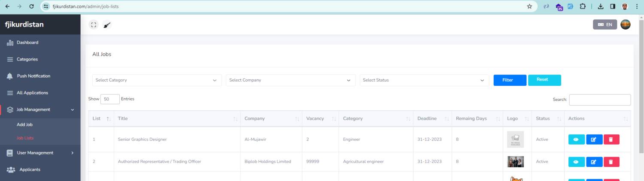Viewport: 644px width, 181px height.
Task: Expand the User Management sidebar menu
Action: click(40, 153)
